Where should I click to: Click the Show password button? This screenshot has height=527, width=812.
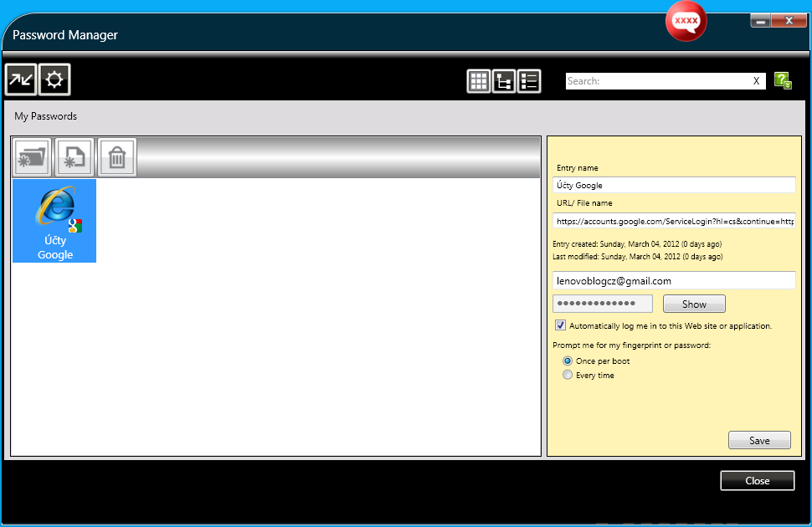click(693, 304)
